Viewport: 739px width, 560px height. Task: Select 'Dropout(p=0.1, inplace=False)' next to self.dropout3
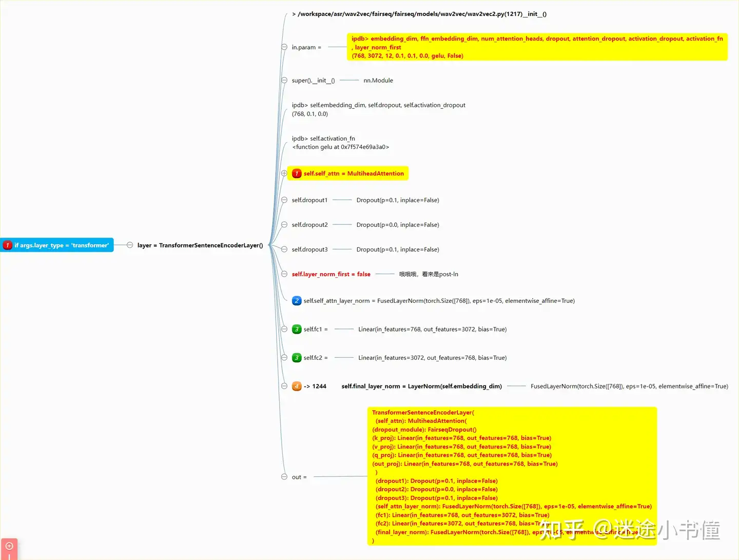(398, 249)
